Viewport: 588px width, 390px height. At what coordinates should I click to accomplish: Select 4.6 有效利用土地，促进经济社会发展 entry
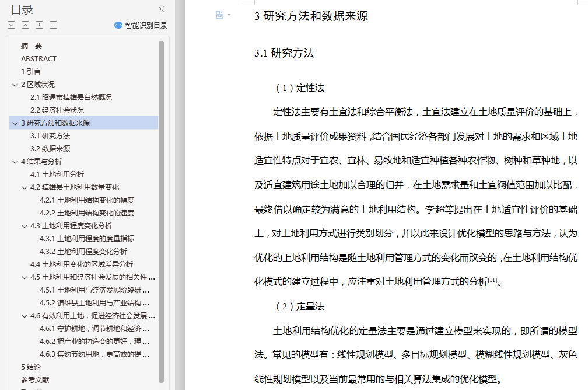(93, 316)
